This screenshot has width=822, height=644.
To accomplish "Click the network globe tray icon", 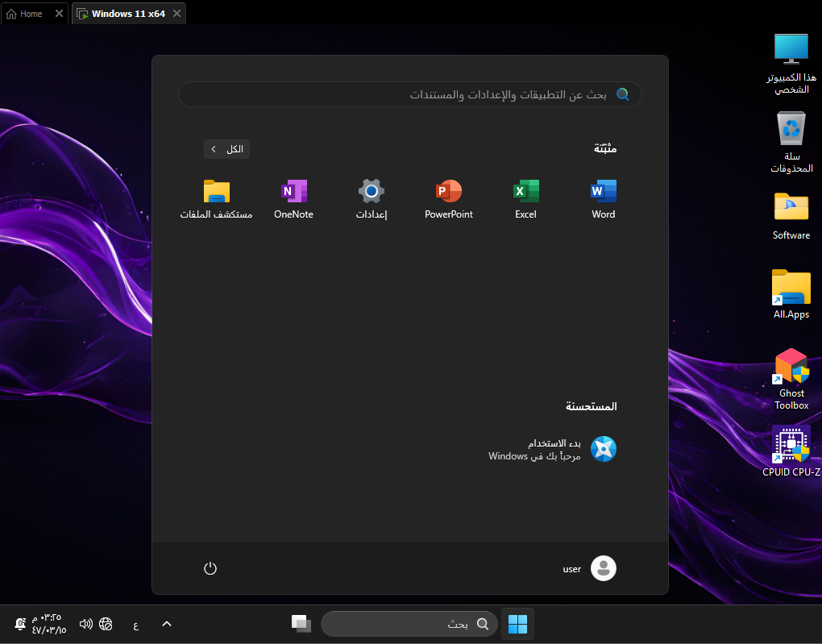I will click(x=106, y=624).
